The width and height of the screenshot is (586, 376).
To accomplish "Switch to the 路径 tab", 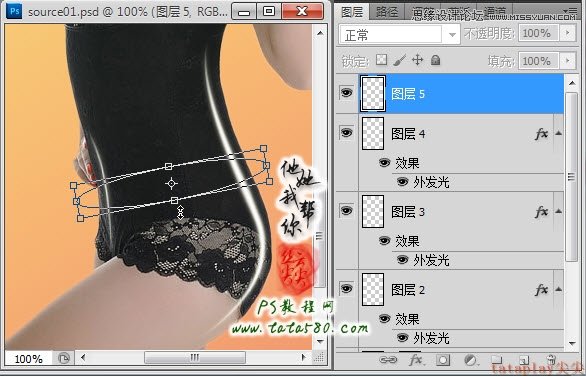I will point(387,12).
